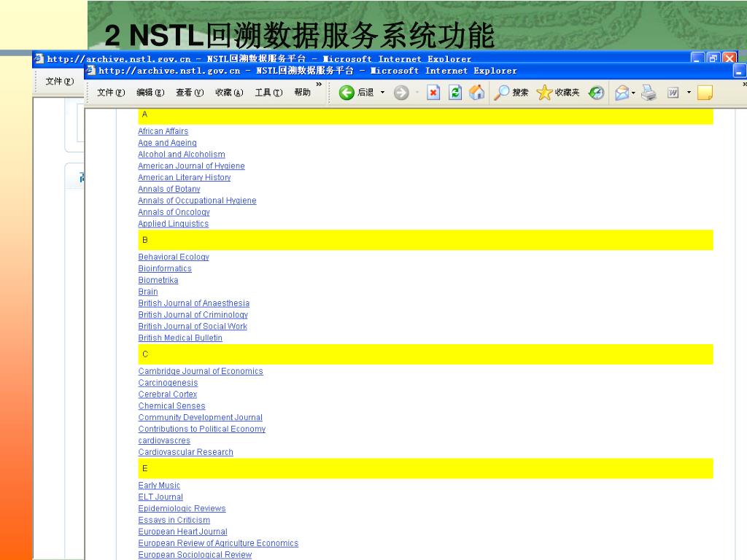Open the 文件(F) menu in the back window
The width and height of the screenshot is (747, 560).
[60, 82]
